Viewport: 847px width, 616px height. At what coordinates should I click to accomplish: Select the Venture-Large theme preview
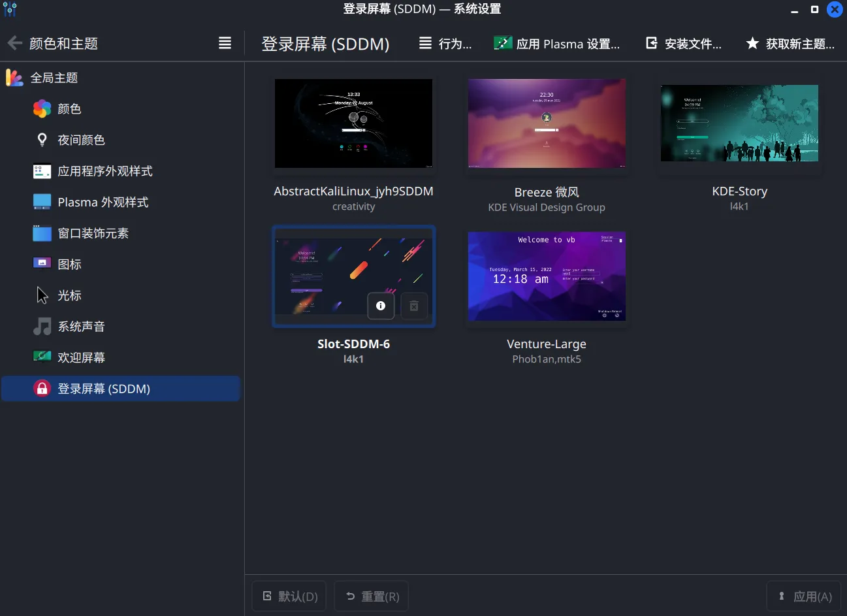coord(547,276)
